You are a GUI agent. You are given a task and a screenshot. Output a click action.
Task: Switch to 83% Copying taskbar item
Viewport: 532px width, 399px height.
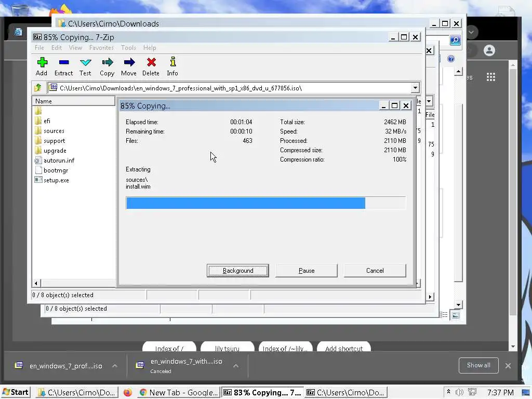(262, 392)
